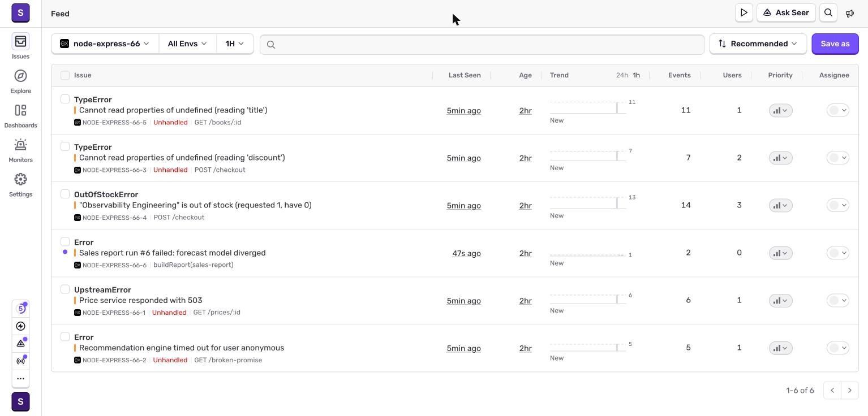Go to previous page of issues
The image size is (868, 416).
832,390
